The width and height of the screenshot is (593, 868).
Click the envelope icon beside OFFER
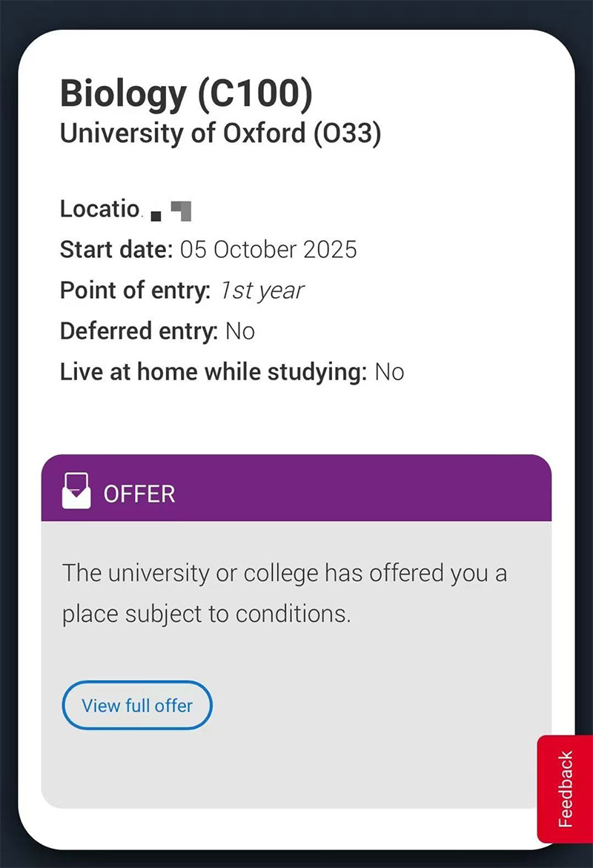tap(76, 491)
